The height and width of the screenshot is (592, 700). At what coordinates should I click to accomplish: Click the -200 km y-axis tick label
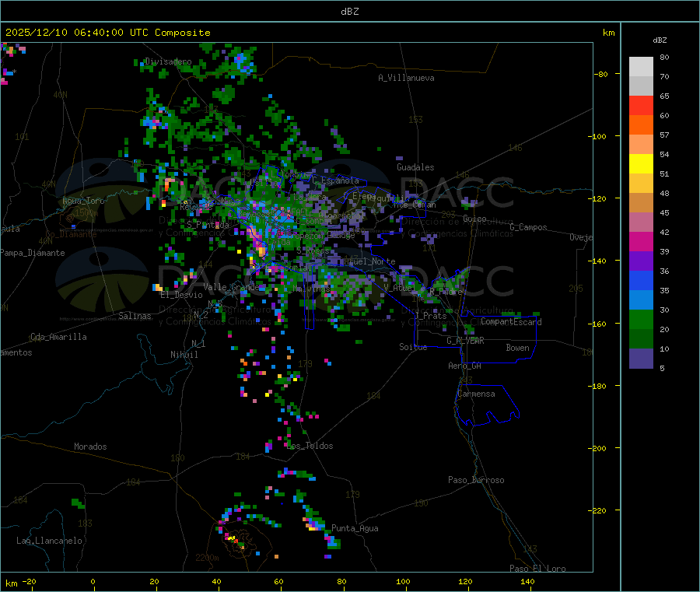[599, 448]
